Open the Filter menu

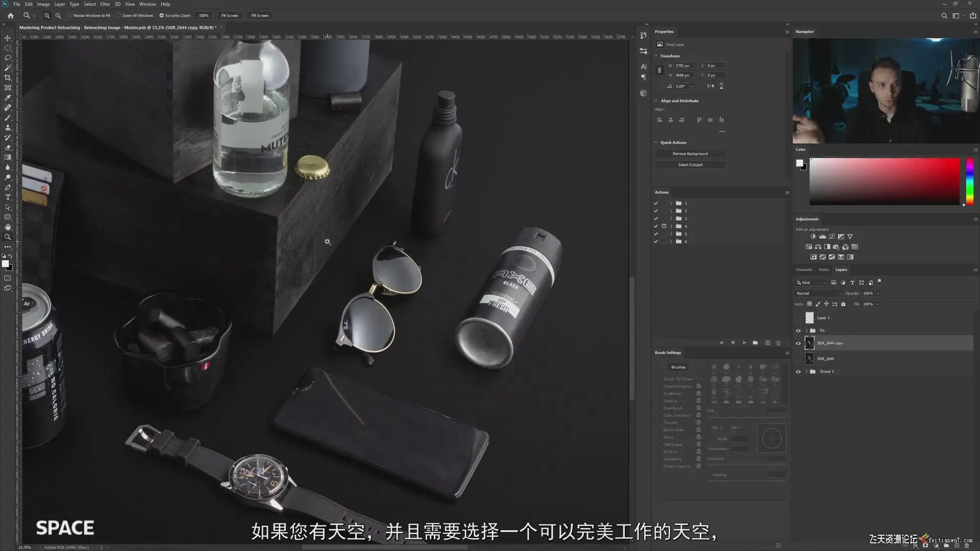pos(105,4)
